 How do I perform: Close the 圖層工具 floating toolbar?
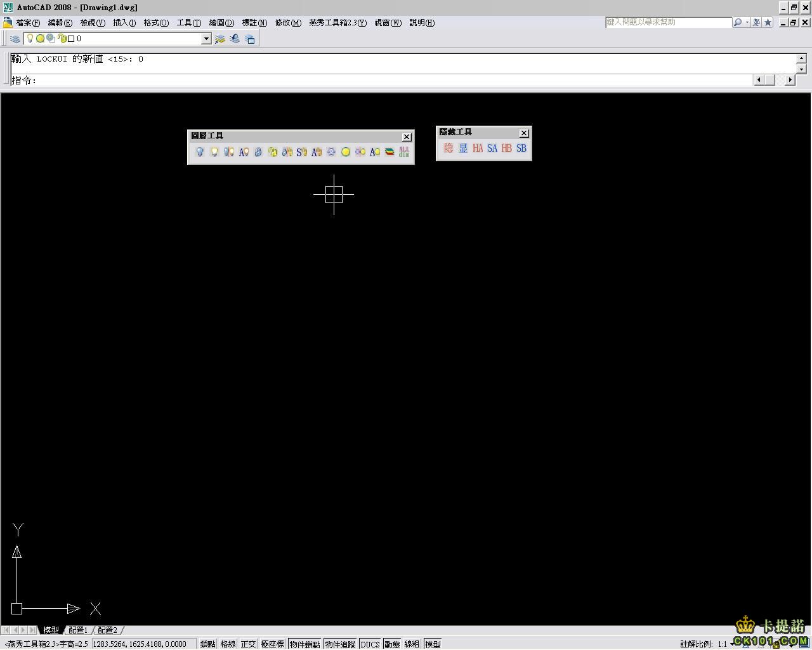click(407, 136)
